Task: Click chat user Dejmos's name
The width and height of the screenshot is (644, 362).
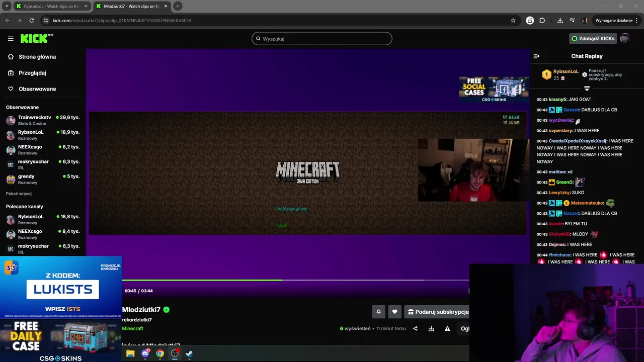Action: 557,244
